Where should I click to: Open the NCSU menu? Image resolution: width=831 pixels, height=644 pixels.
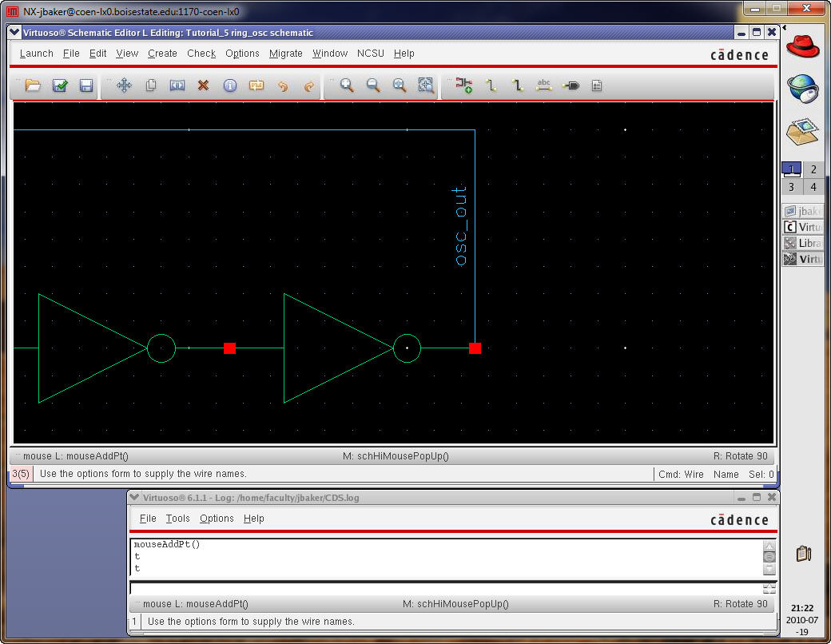pyautogui.click(x=370, y=54)
